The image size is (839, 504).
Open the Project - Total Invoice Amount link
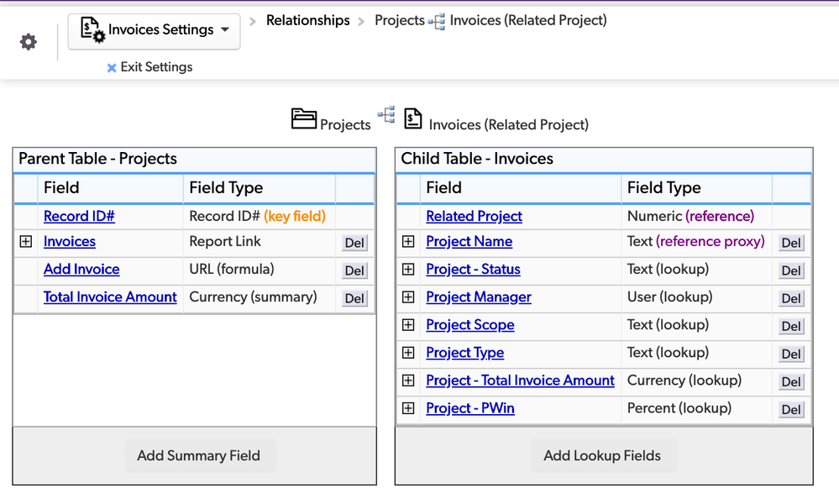[520, 381]
